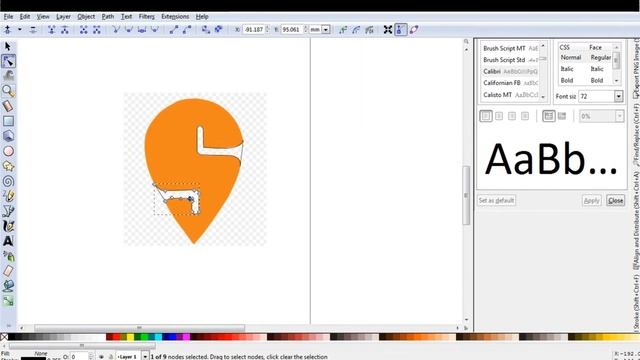
Task: Toggle show Bezier handles of selected nodes
Action: coord(401,29)
